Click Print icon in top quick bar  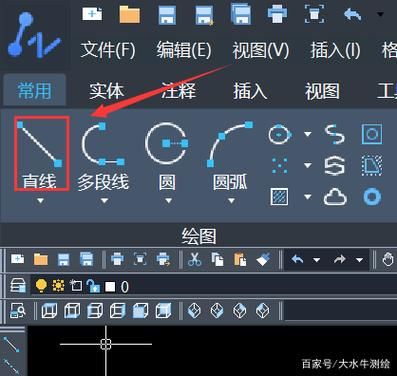click(x=277, y=15)
